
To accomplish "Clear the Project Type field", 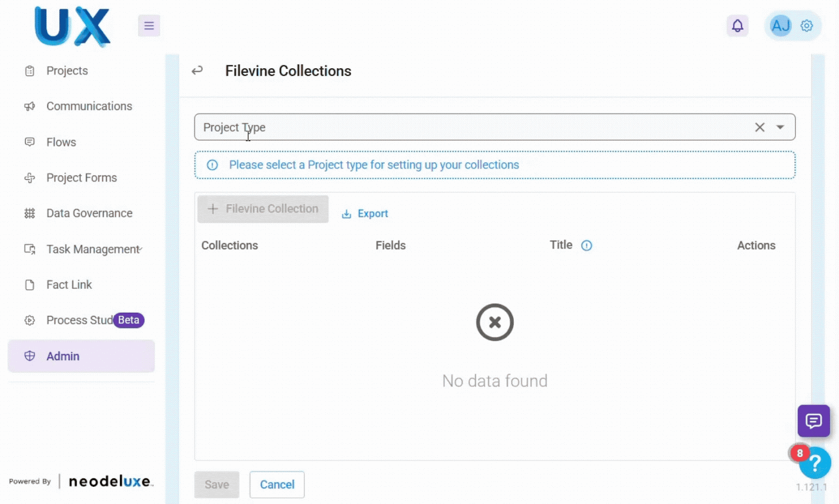I will click(x=759, y=127).
